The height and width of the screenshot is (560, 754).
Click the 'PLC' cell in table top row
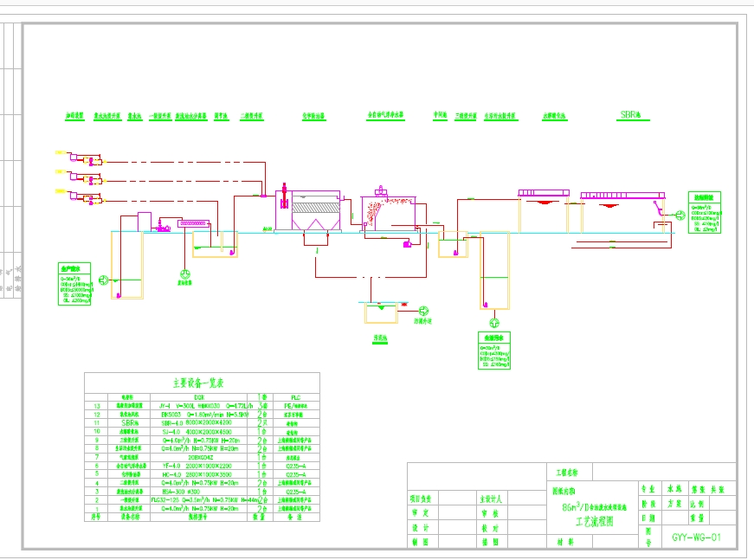point(296,397)
